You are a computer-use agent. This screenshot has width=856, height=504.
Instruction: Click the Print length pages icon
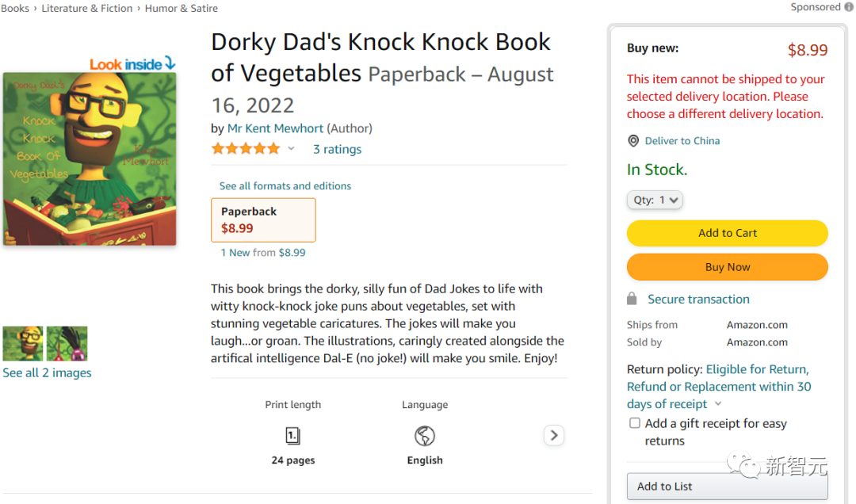click(292, 436)
